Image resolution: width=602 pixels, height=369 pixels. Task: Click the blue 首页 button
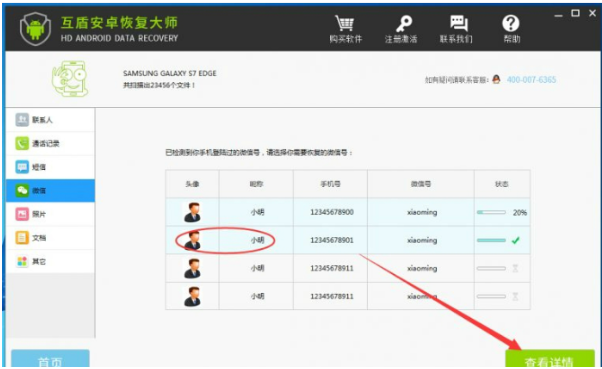point(50,359)
